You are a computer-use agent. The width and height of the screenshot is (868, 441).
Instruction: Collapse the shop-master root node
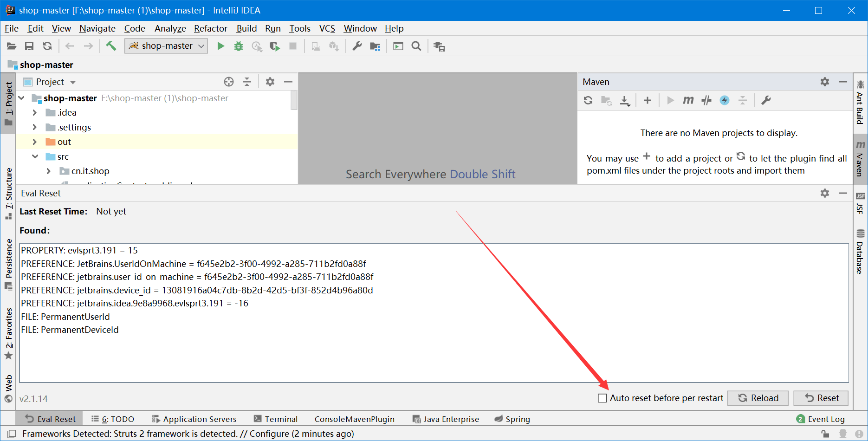tap(21, 98)
